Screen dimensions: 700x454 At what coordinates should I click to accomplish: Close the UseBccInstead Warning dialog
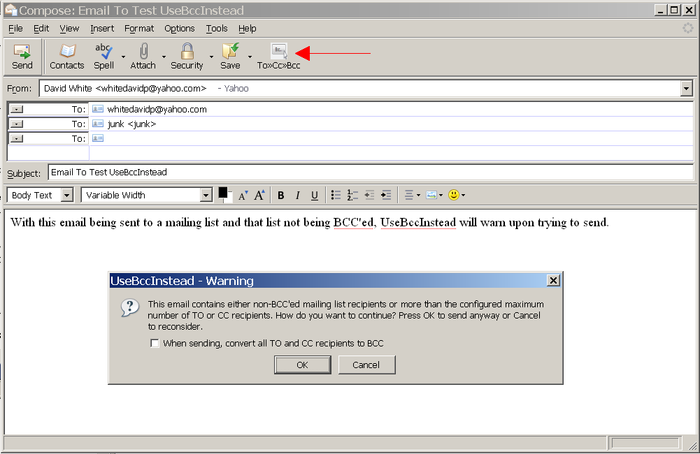coord(553,280)
